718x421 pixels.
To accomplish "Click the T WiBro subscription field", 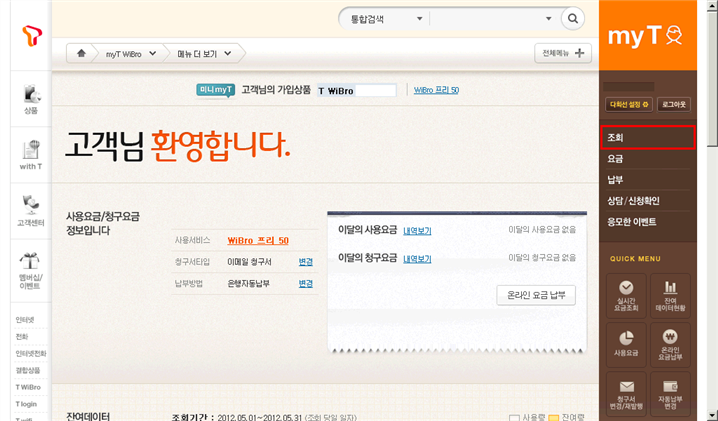I will (357, 90).
